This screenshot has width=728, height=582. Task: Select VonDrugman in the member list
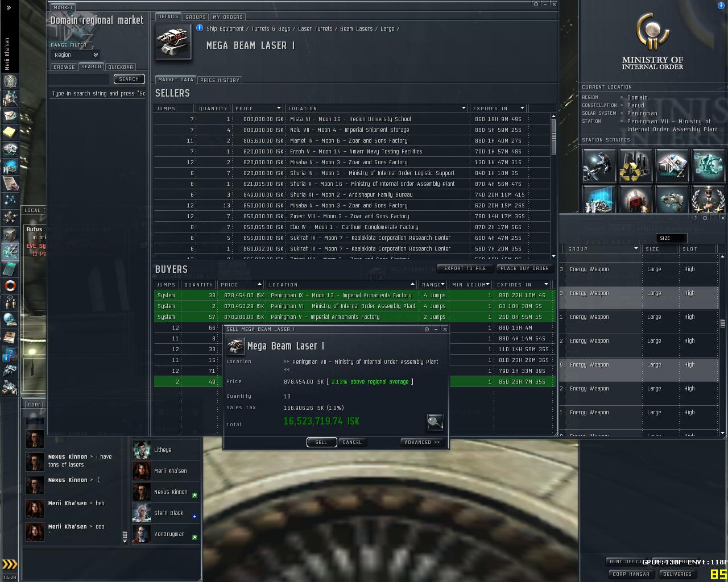click(x=166, y=534)
